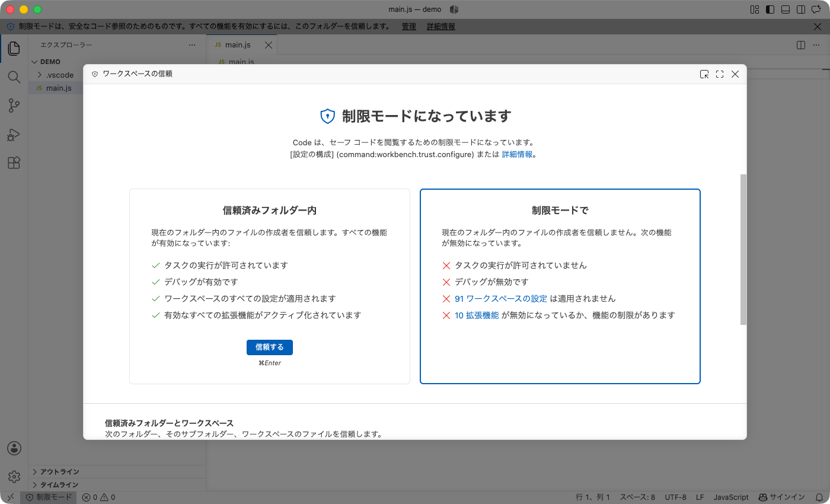This screenshot has height=504, width=830.
Task: Click UTF-8 encoding indicator
Action: coord(675,497)
